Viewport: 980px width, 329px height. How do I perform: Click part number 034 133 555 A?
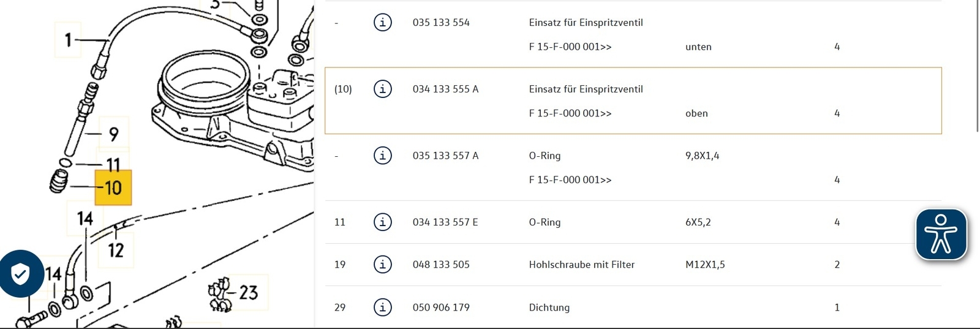click(x=445, y=89)
